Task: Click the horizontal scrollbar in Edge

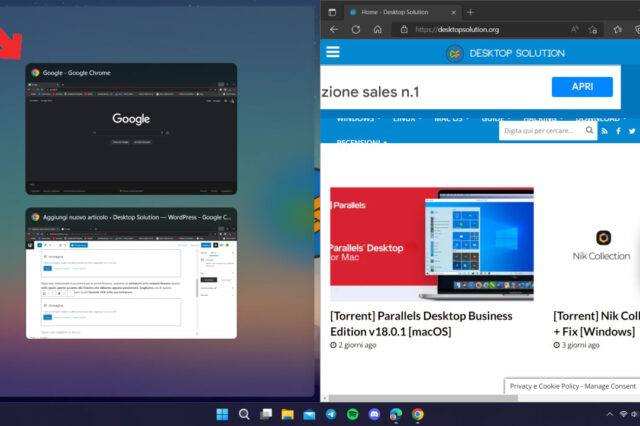Action: point(423,398)
